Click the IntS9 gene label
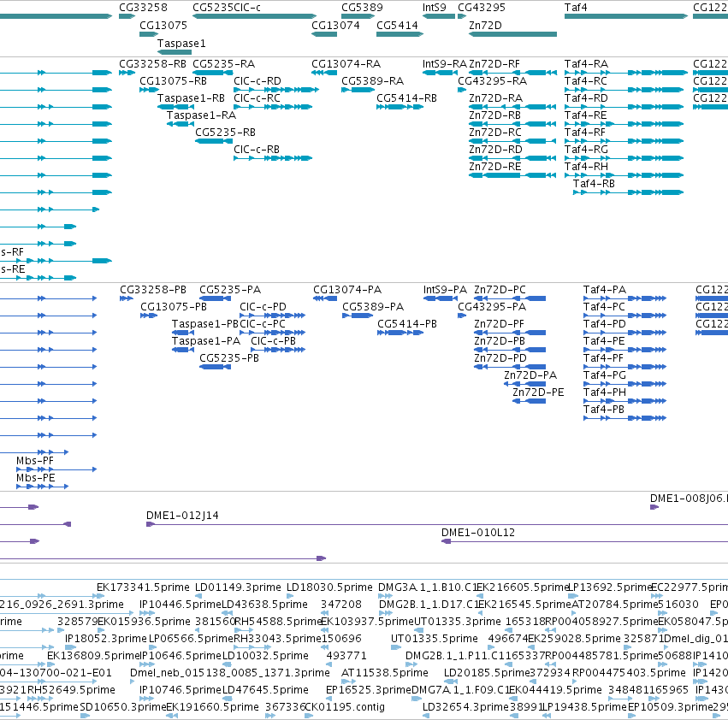The width and height of the screenshot is (728, 720). (x=434, y=8)
